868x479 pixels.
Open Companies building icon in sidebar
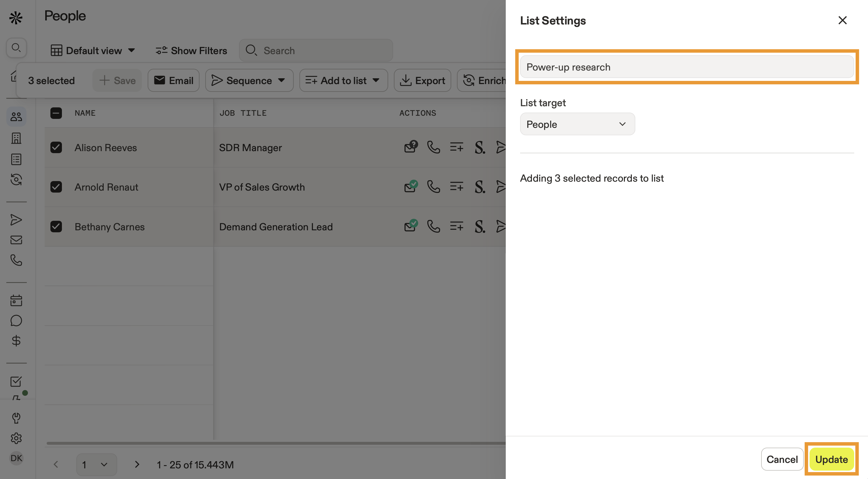pos(16,138)
